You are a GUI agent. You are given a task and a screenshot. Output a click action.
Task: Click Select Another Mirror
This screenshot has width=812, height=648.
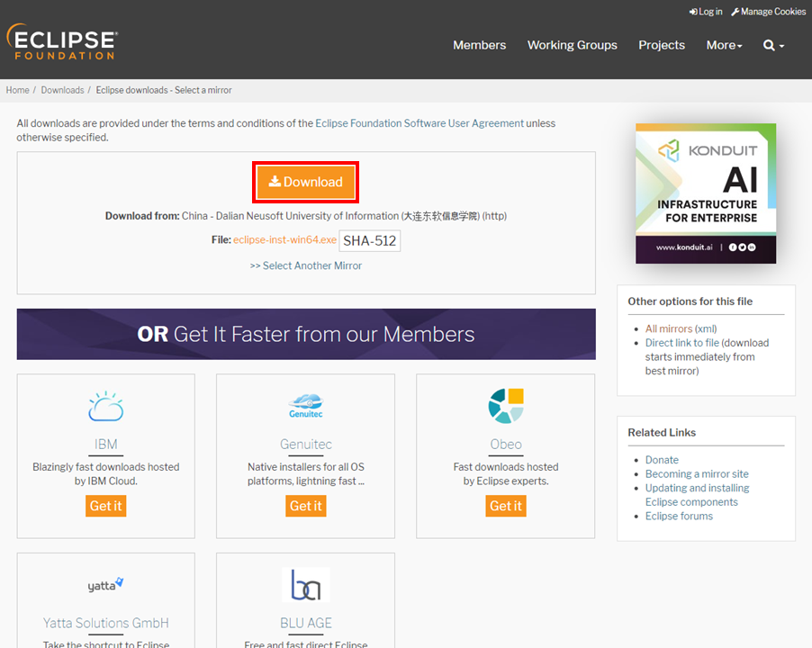click(305, 265)
